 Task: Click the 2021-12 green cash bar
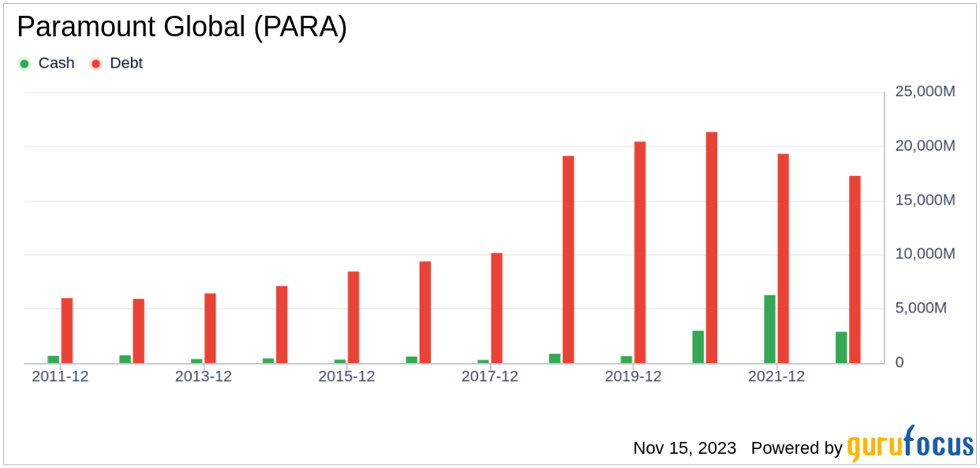(x=769, y=329)
